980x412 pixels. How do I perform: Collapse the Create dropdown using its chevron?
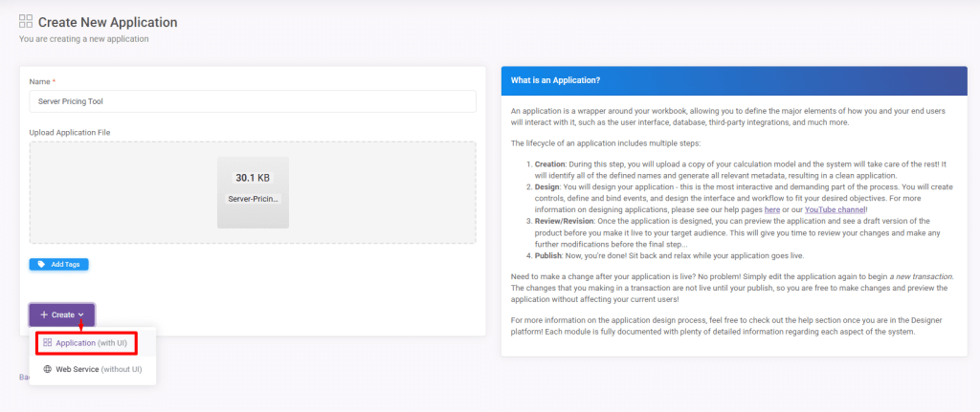(82, 314)
